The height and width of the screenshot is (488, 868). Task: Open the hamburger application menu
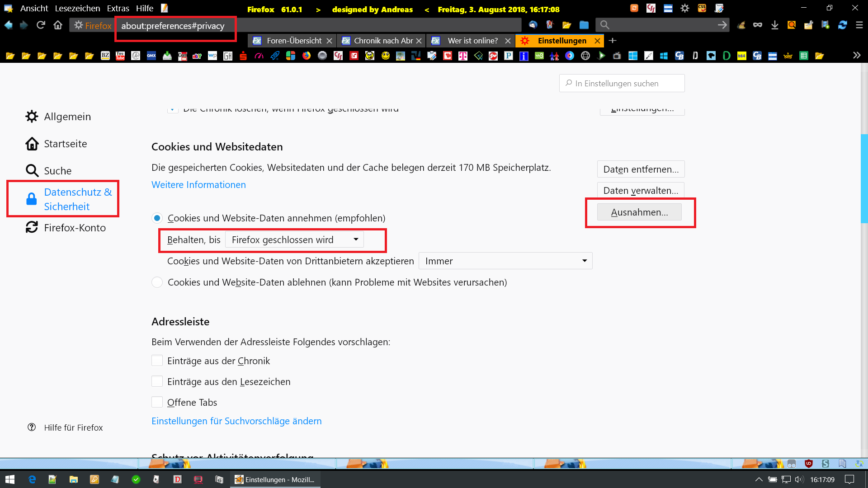coord(859,25)
